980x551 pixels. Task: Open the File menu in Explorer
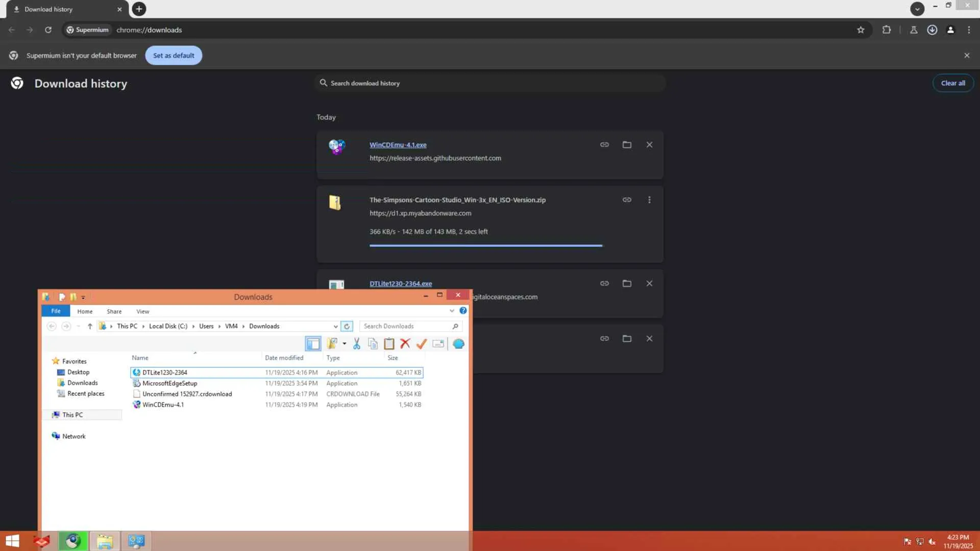[x=56, y=311]
